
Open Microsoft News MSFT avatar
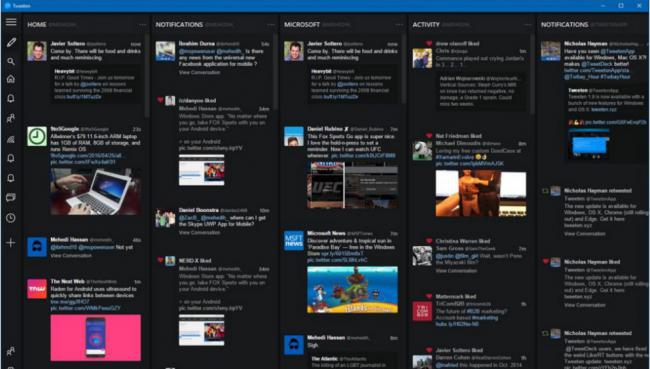(x=294, y=240)
